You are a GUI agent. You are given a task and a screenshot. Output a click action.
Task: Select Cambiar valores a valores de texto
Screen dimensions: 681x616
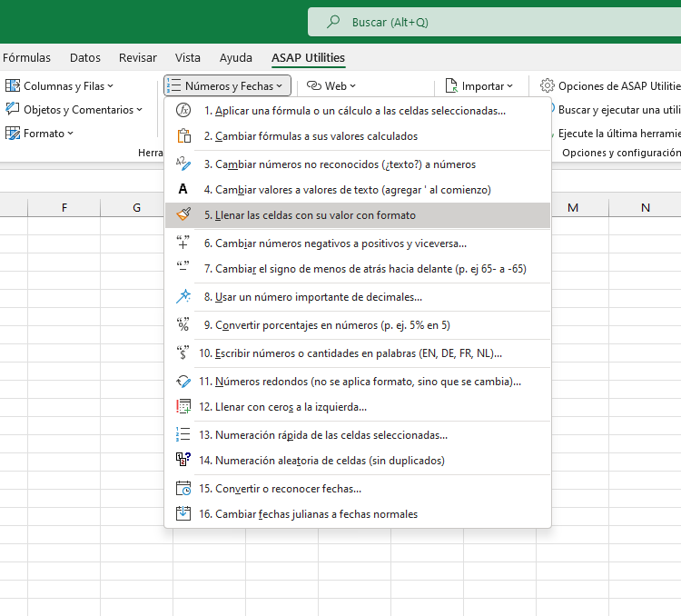coord(358,190)
